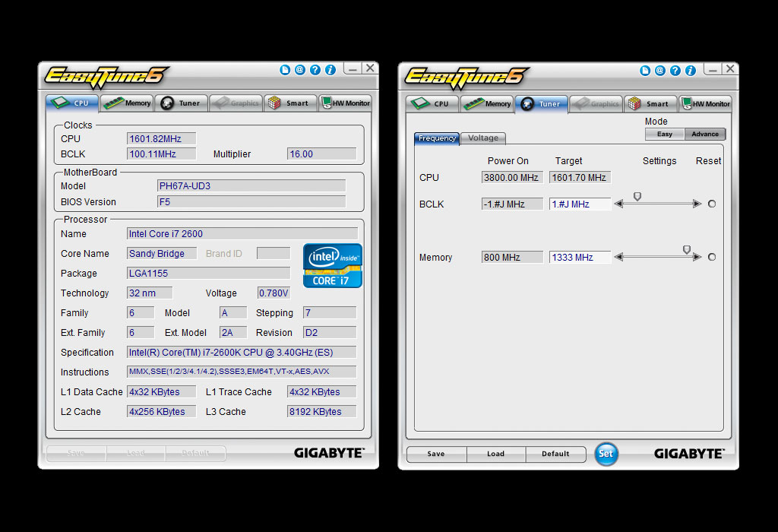
Task: Click GIGABYTE logo in right window
Action: coord(689,453)
